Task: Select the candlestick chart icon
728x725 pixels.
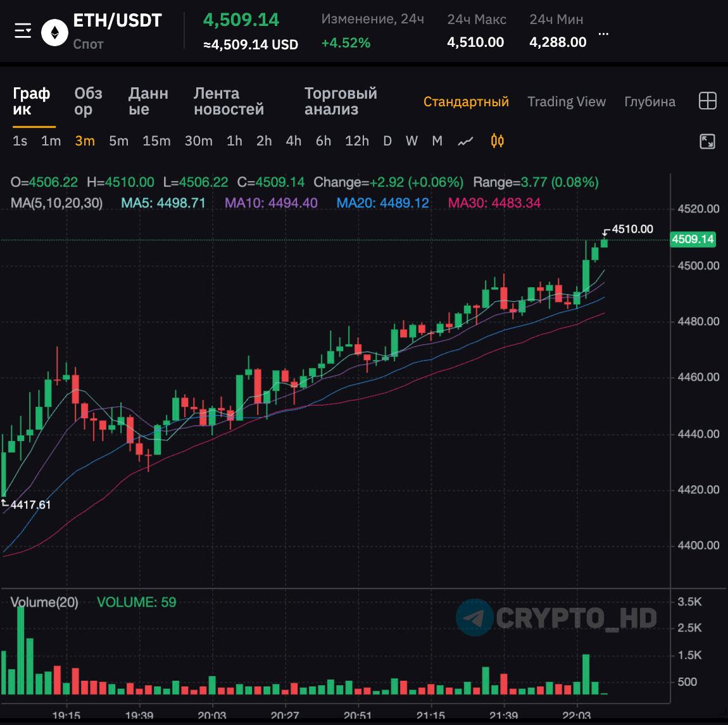Action: click(498, 141)
